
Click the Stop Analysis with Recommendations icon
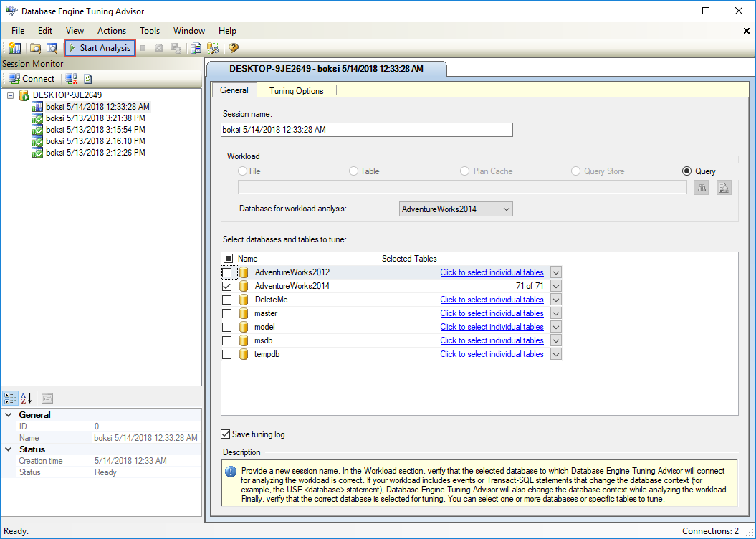(158, 48)
